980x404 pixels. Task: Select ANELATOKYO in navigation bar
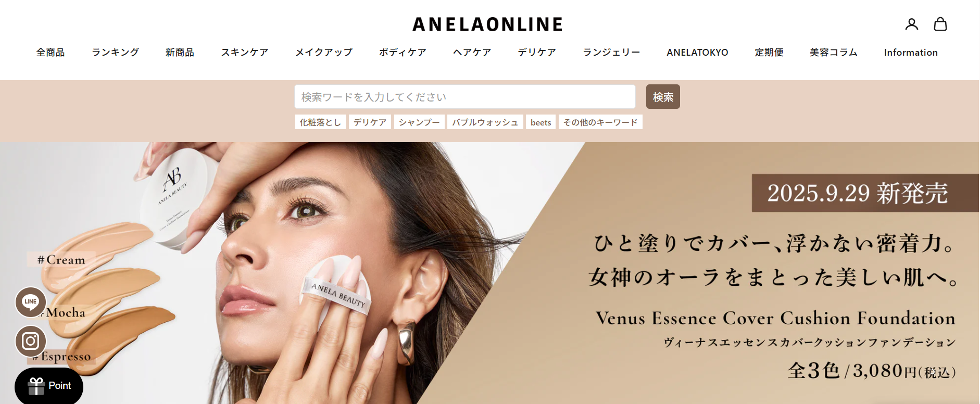tap(697, 53)
